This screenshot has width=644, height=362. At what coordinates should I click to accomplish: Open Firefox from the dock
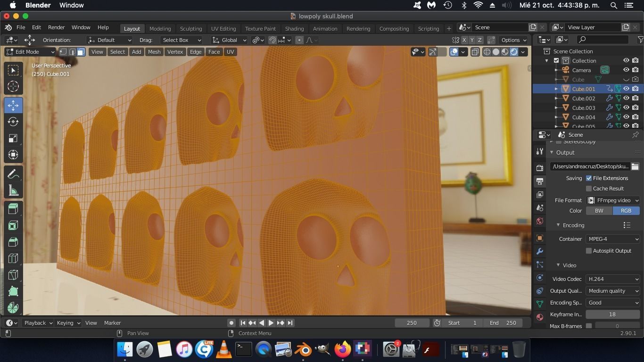[x=343, y=350]
